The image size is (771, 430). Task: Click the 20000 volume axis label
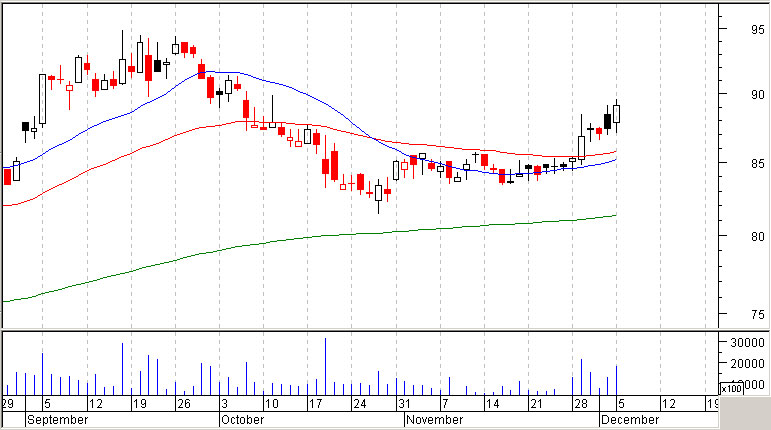click(x=747, y=364)
